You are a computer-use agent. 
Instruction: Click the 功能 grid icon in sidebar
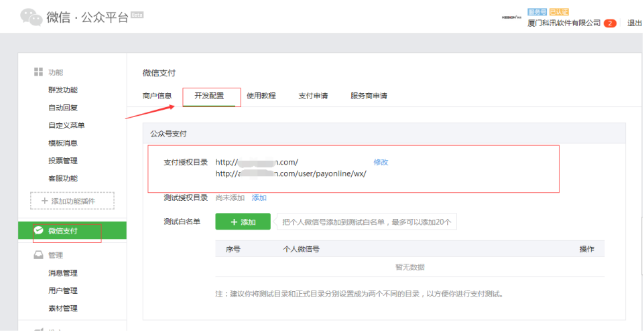click(39, 72)
